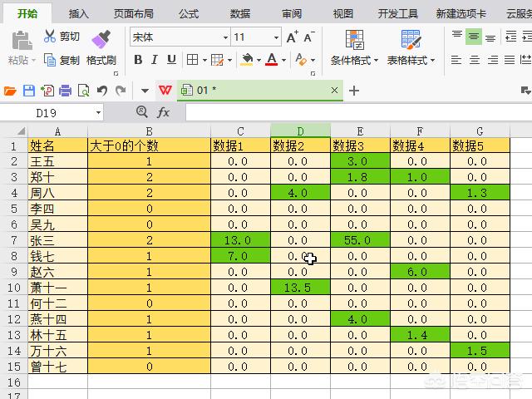Open the font group dialog launcher
This screenshot has height=399, width=532.
point(313,73)
